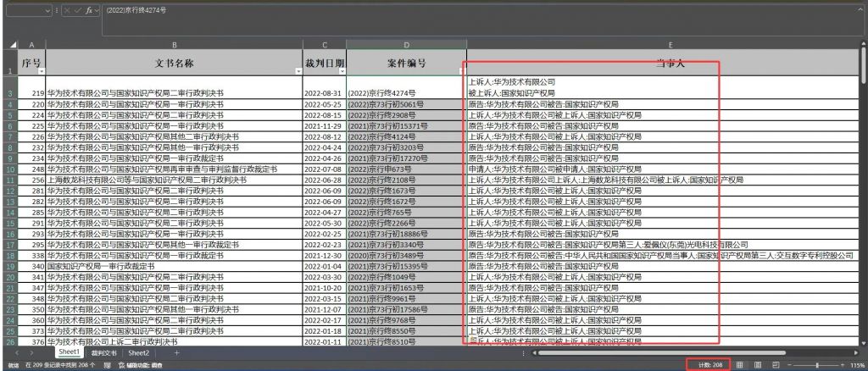
Task: Select column C header
Action: pos(325,45)
